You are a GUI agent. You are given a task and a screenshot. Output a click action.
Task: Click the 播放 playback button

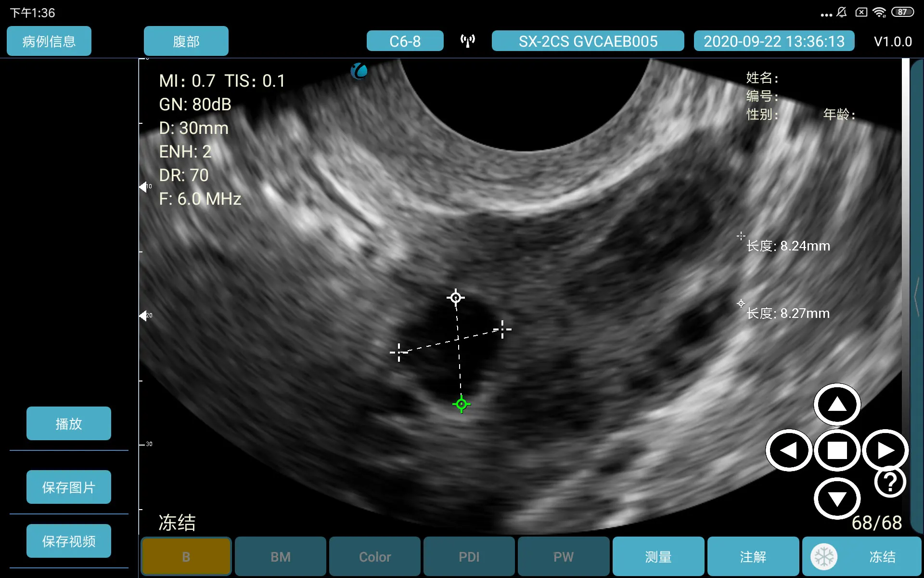(68, 423)
